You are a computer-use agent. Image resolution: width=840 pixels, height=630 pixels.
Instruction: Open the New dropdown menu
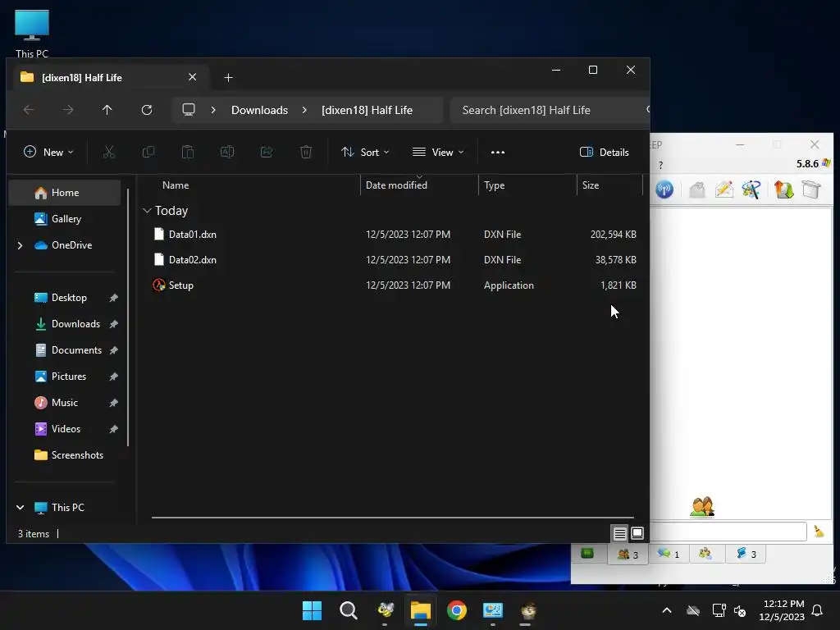pyautogui.click(x=48, y=152)
